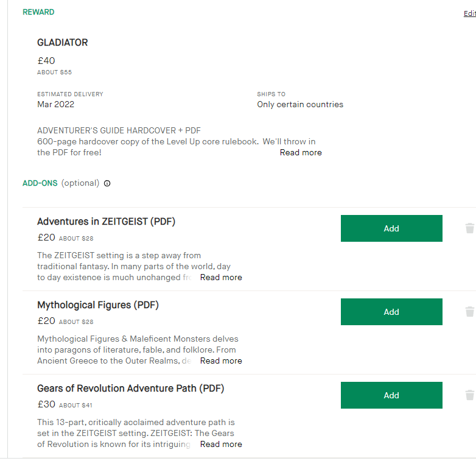Add the Mythological Figures PDF add-on
This screenshot has height=461, width=476.
391,312
